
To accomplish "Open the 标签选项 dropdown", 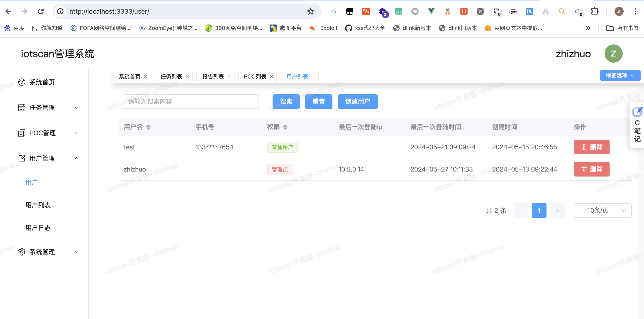I will coord(620,75).
